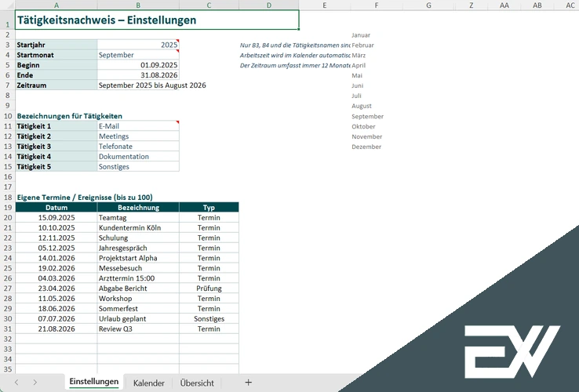Select the Startjahr label cell
Screen dimensions: 579x392
(x=56, y=45)
